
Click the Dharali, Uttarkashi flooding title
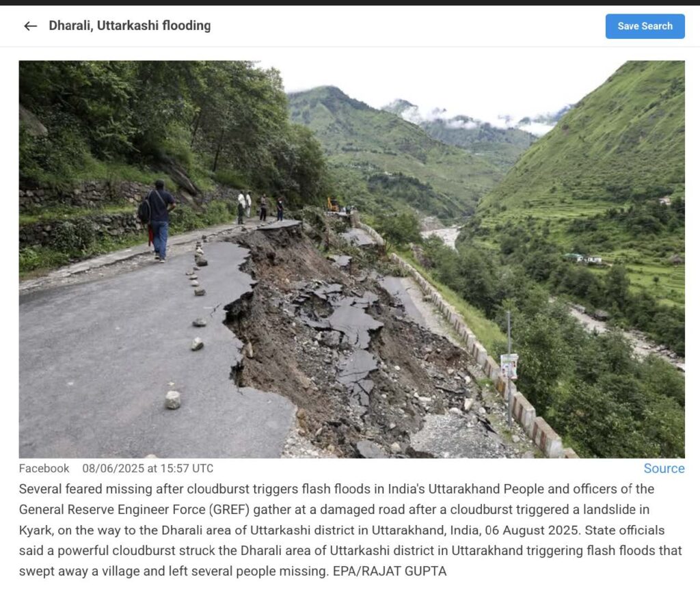[129, 26]
